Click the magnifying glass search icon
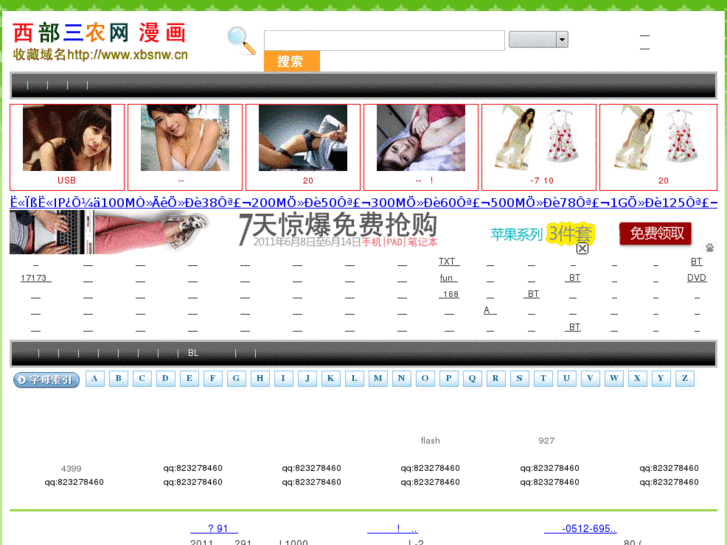Image resolution: width=727 pixels, height=545 pixels. click(242, 41)
